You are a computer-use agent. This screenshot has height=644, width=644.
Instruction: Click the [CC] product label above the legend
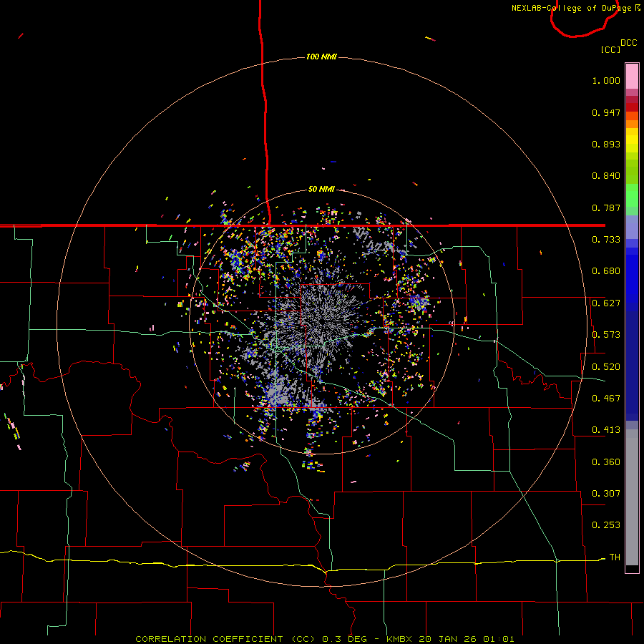pyautogui.click(x=610, y=49)
